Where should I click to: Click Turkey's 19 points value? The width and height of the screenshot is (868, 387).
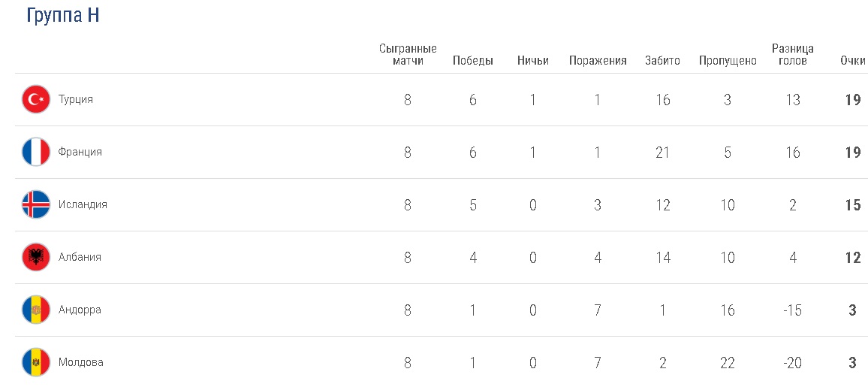click(852, 99)
